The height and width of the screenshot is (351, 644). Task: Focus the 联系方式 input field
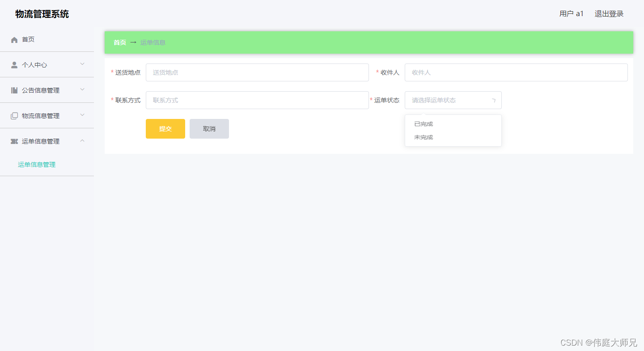(257, 100)
